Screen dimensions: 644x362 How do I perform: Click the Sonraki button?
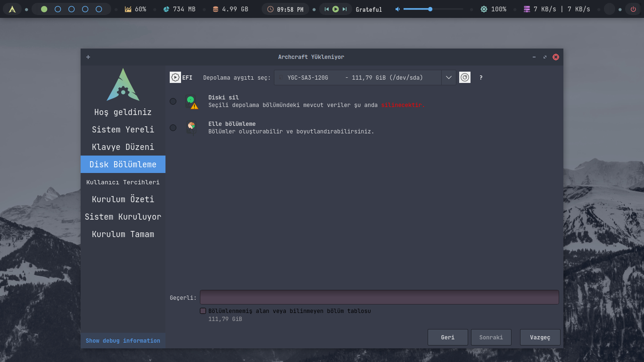tap(491, 337)
